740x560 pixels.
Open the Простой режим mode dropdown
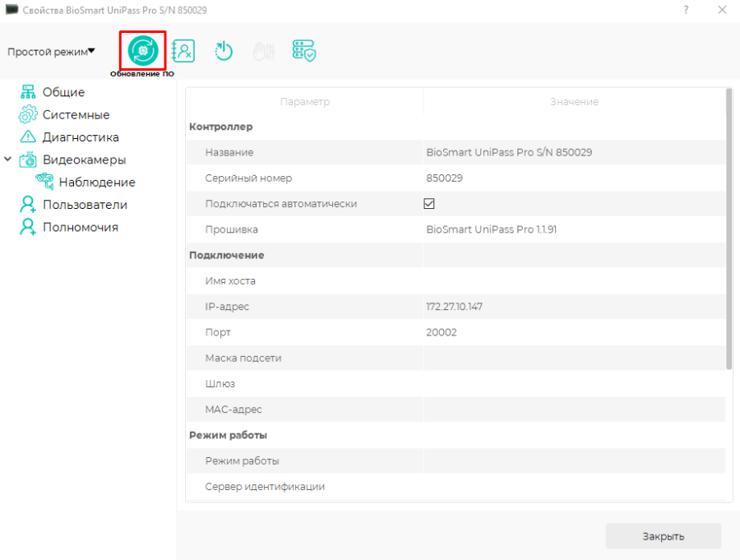click(52, 52)
